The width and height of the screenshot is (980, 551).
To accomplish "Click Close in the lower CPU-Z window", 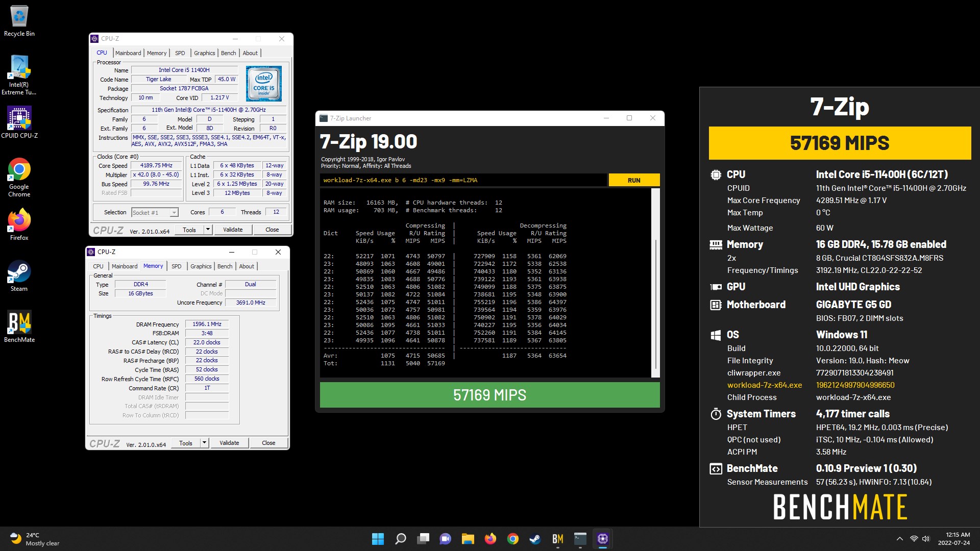I will 268,443.
